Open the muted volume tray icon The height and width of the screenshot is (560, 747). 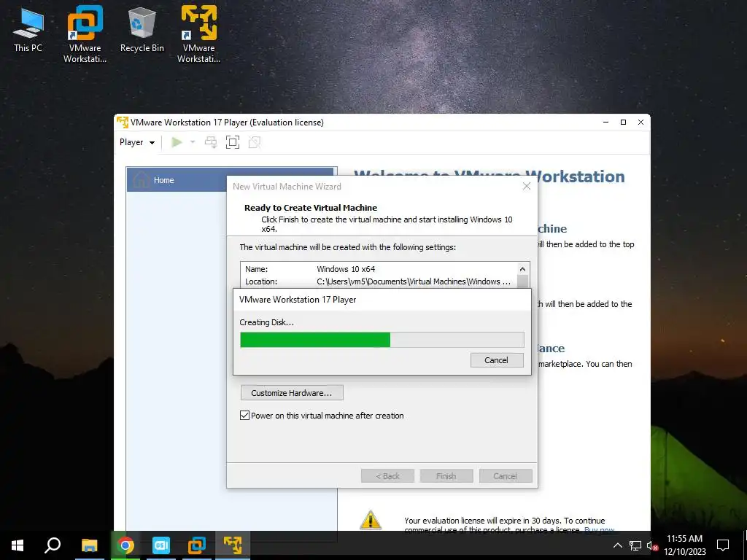[x=652, y=545]
